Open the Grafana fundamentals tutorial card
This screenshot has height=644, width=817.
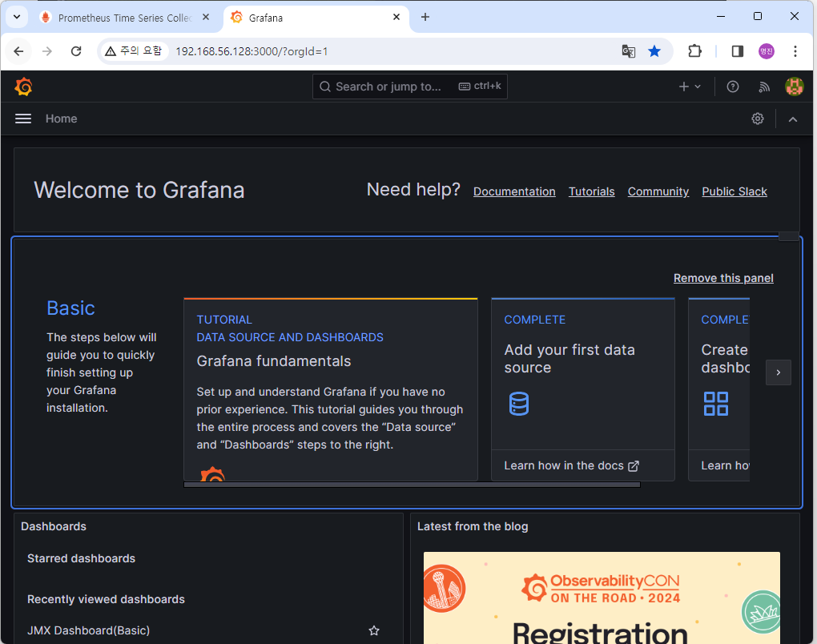330,389
